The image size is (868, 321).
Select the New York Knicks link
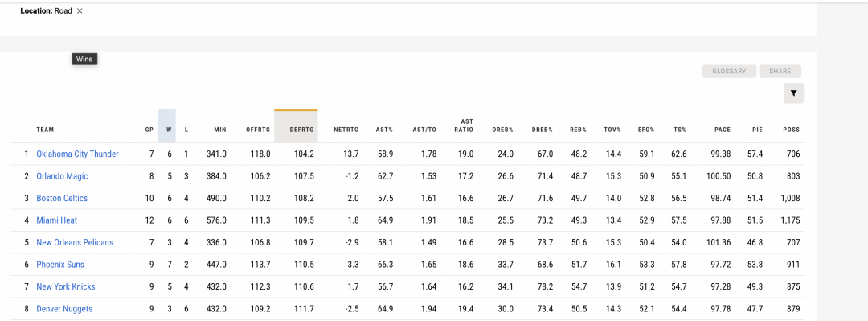pos(66,286)
